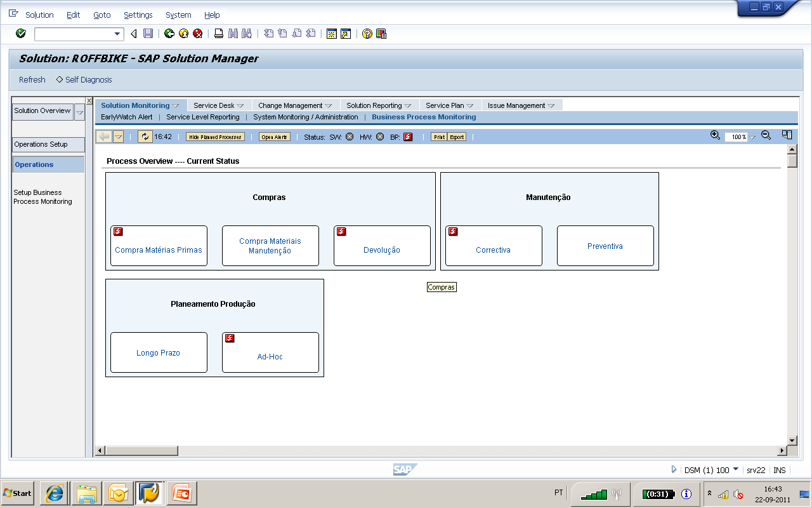The height and width of the screenshot is (508, 812).
Task: Click the yellow Help question mark icon
Action: pyautogui.click(x=367, y=34)
